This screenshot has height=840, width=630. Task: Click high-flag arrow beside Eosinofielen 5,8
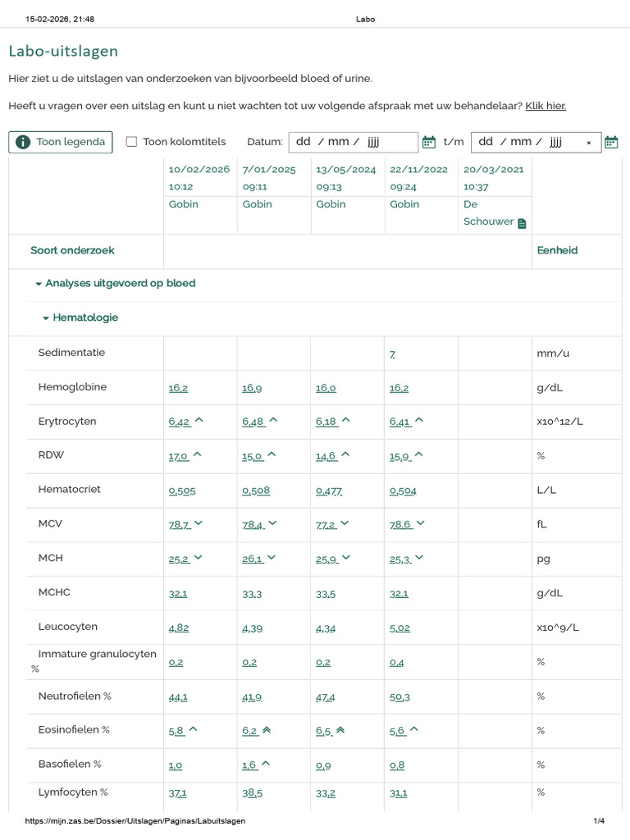194,729
